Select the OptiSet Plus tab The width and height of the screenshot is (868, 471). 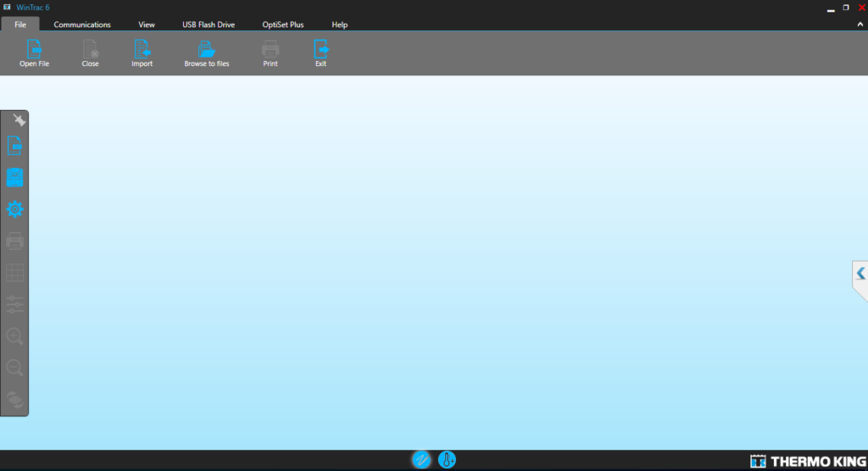tap(282, 25)
